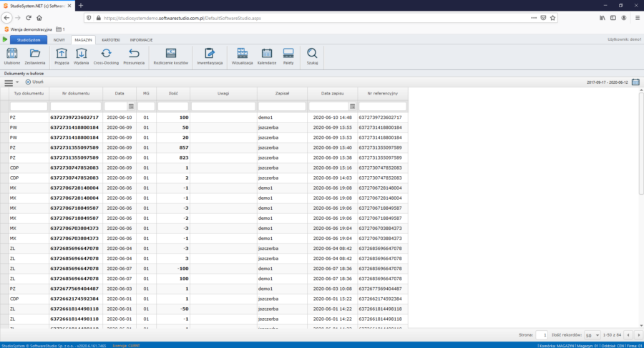This screenshot has height=348, width=644.
Task: Open the Szukaj search tool
Action: 312,57
